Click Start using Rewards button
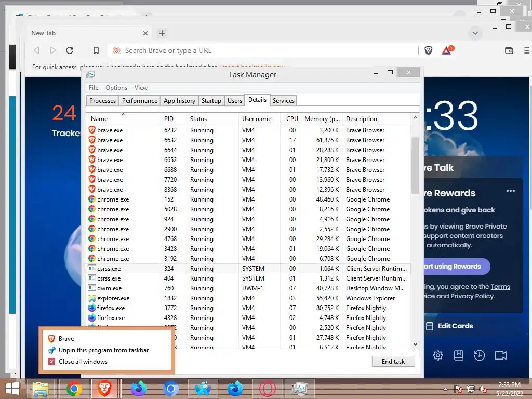 click(456, 267)
